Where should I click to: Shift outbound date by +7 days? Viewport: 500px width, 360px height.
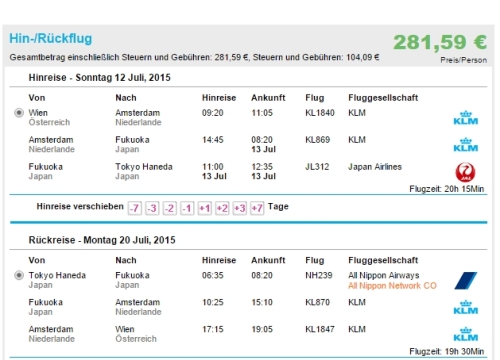coord(257,208)
